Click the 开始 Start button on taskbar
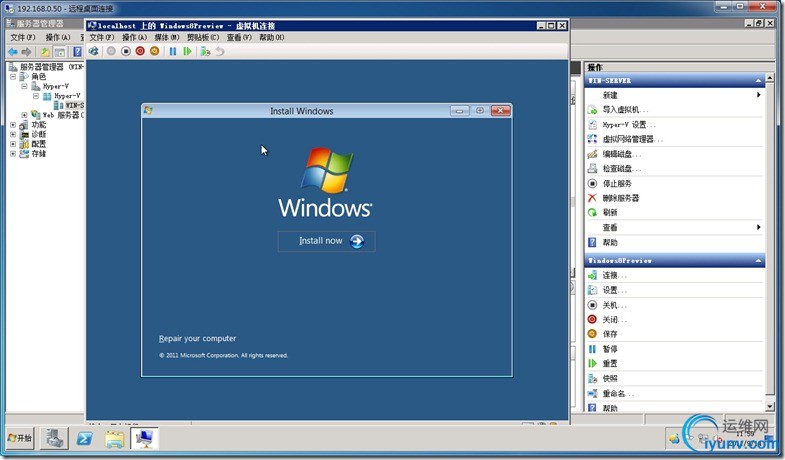785x460 pixels. point(20,439)
